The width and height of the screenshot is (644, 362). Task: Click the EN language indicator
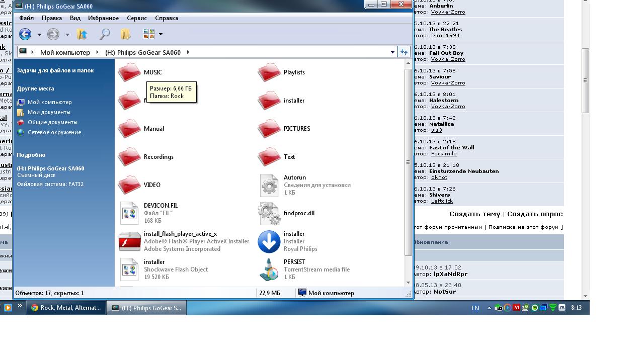coord(475,308)
